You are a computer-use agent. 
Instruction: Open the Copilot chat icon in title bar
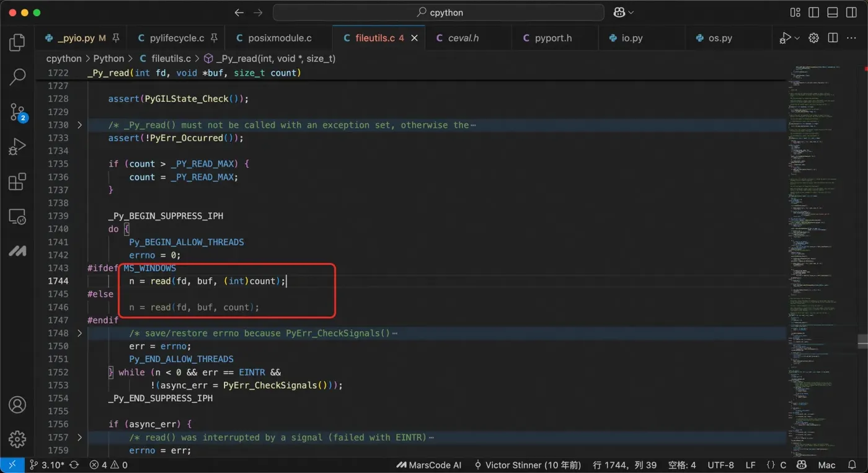point(619,12)
